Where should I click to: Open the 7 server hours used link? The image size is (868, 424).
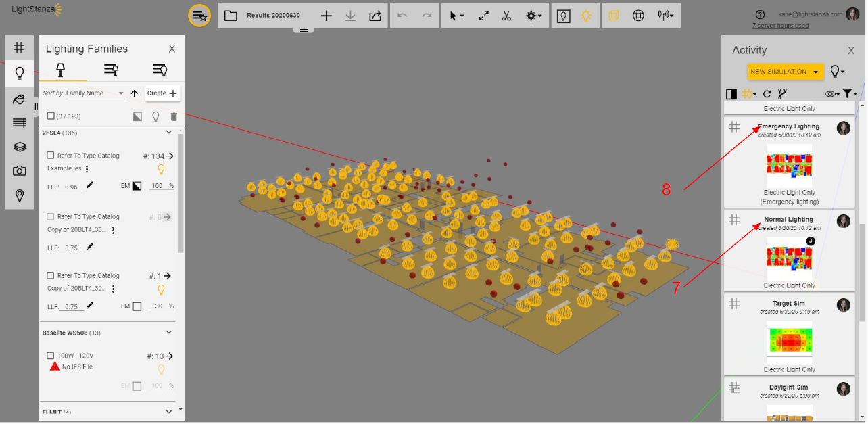tap(779, 26)
